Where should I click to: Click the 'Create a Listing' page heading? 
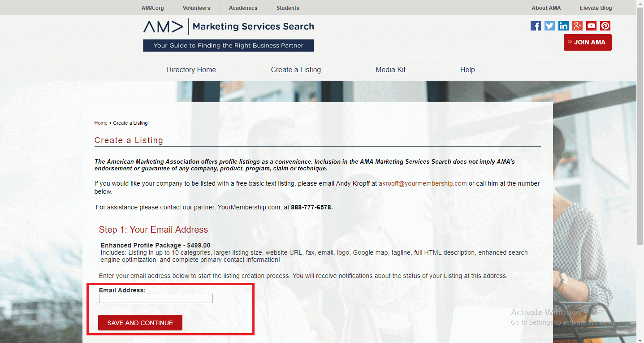click(x=129, y=140)
